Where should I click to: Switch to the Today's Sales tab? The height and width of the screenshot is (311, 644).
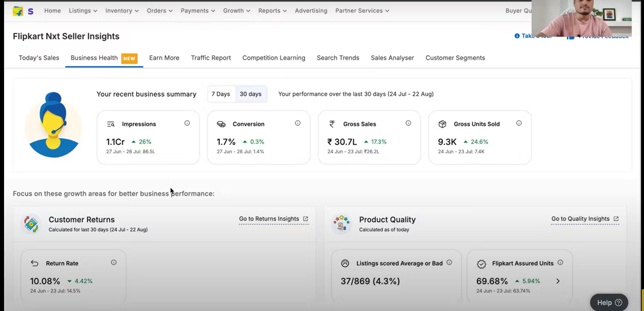39,58
